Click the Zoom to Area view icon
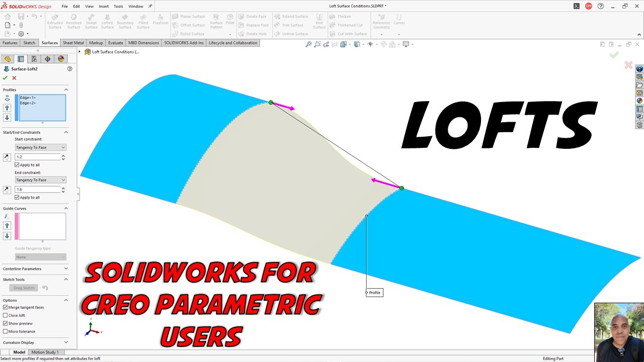Viewport: 644px width, 362px height. [x=317, y=44]
